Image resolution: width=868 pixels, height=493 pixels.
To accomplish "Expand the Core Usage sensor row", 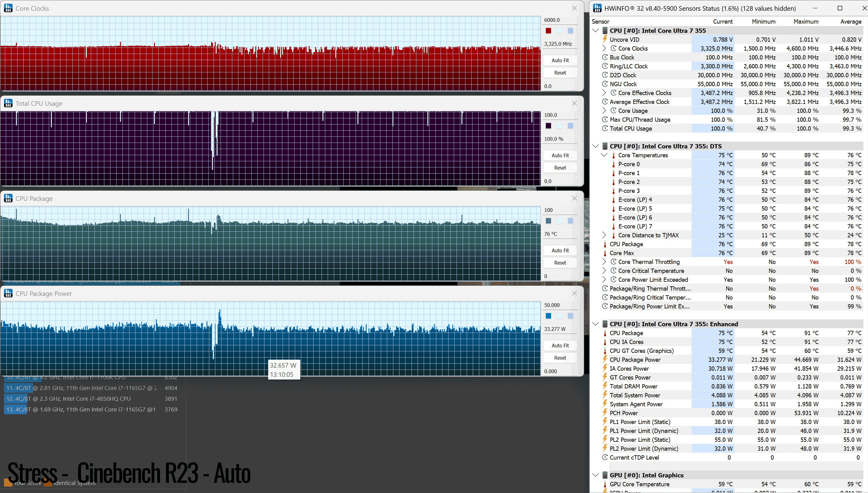I will tap(604, 110).
